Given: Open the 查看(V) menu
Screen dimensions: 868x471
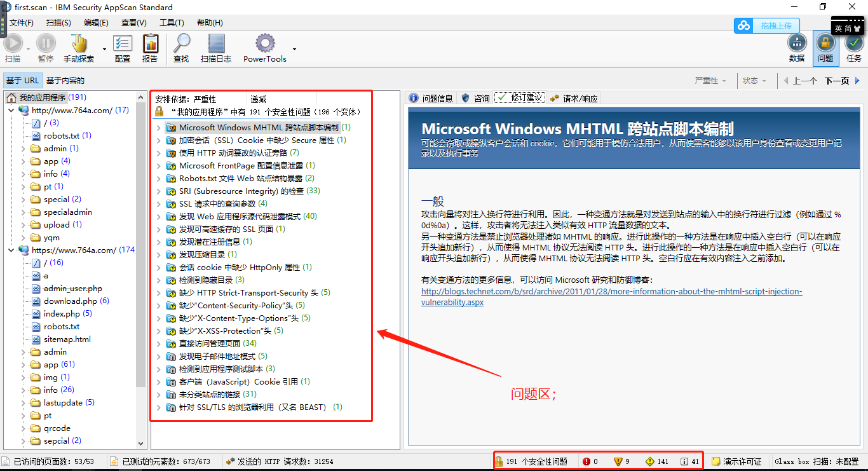Looking at the screenshot, I should [134, 23].
